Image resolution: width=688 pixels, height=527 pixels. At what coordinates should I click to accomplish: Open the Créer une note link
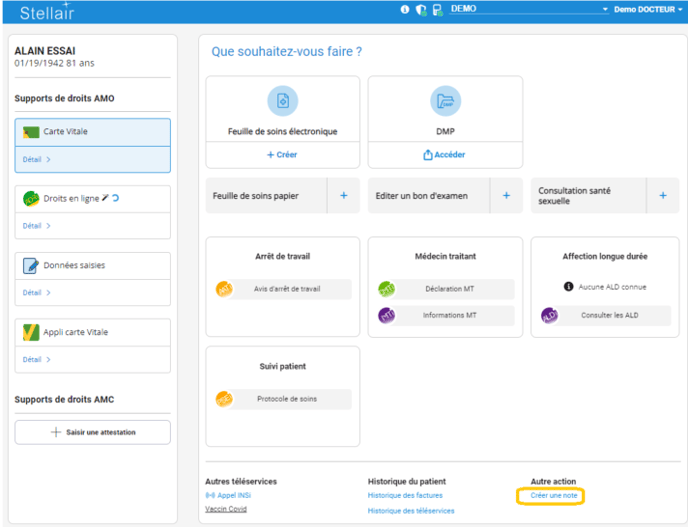[x=554, y=496]
